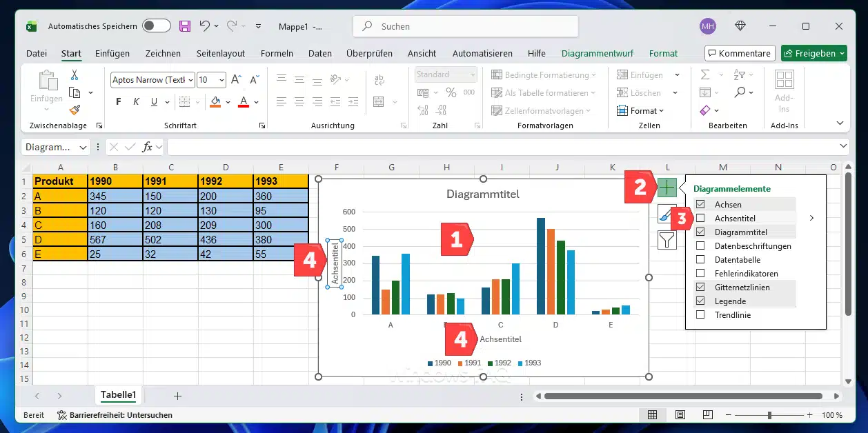This screenshot has width=868, height=433.
Task: Check the Datenbeschriftungen checkbox
Action: (x=700, y=246)
